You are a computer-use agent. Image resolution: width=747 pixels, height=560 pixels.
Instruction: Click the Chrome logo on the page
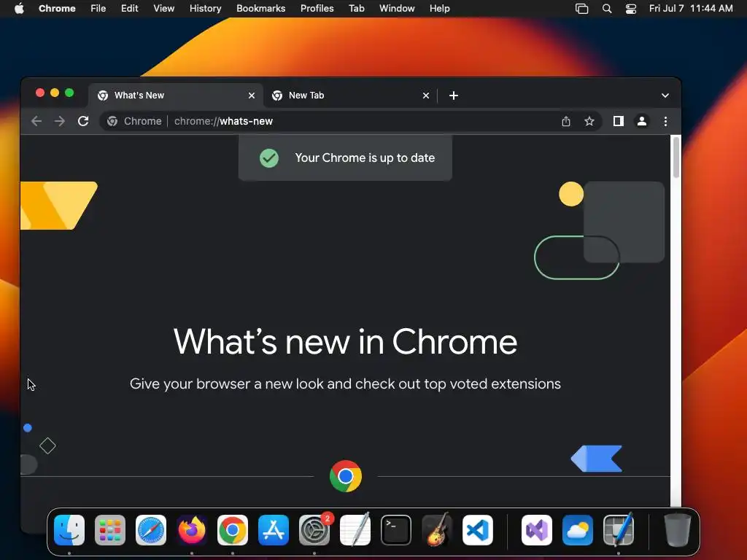click(345, 475)
